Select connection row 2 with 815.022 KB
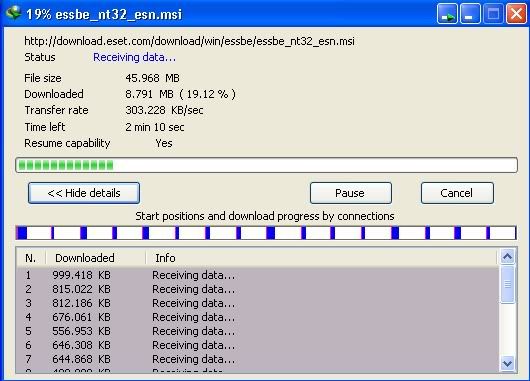 (258, 289)
